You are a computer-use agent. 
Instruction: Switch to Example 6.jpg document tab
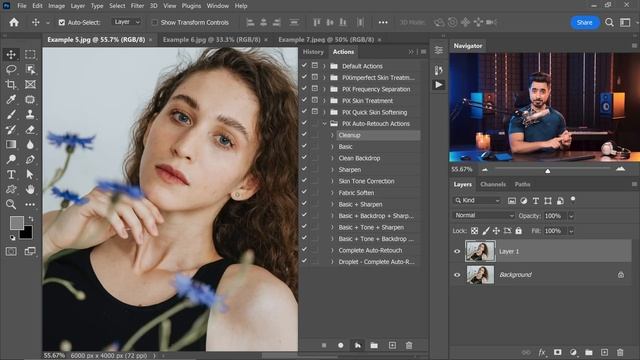pyautogui.click(x=211, y=40)
